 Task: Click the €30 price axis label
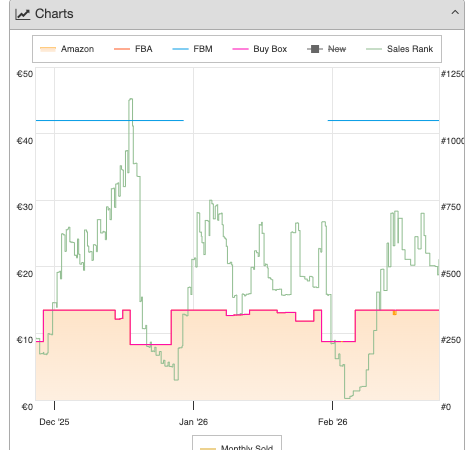tap(25, 207)
